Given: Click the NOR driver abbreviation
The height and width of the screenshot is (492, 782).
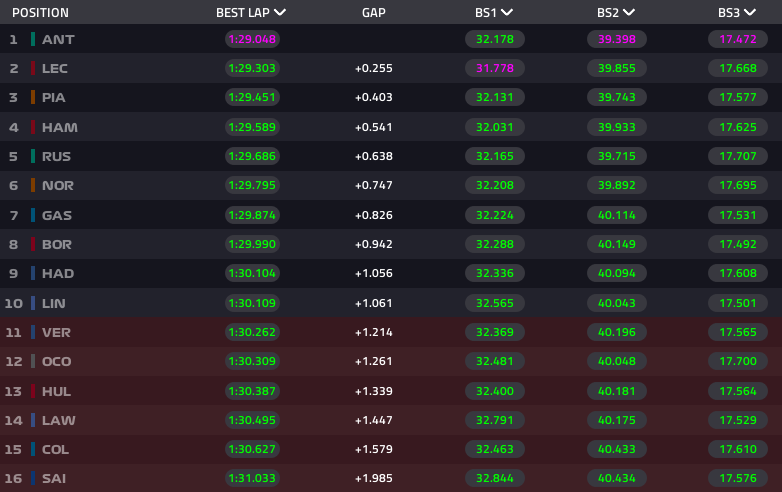Looking at the screenshot, I should [58, 185].
